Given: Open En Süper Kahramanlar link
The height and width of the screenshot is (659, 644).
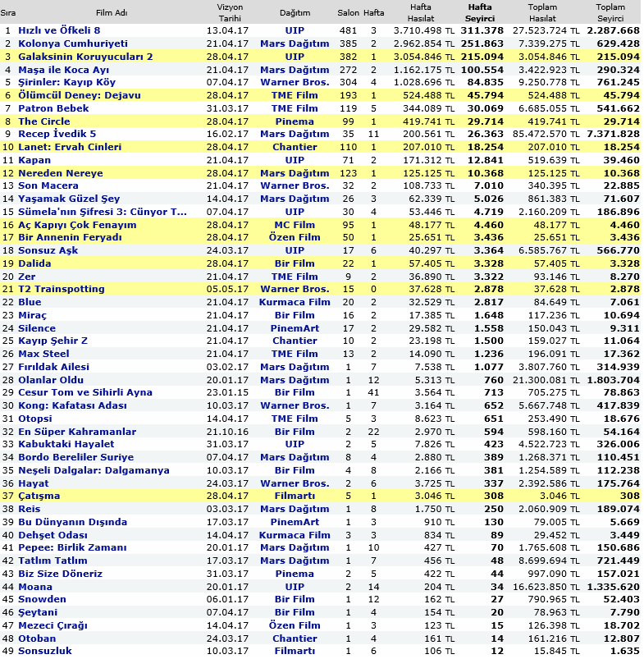Looking at the screenshot, I should click(x=77, y=432).
